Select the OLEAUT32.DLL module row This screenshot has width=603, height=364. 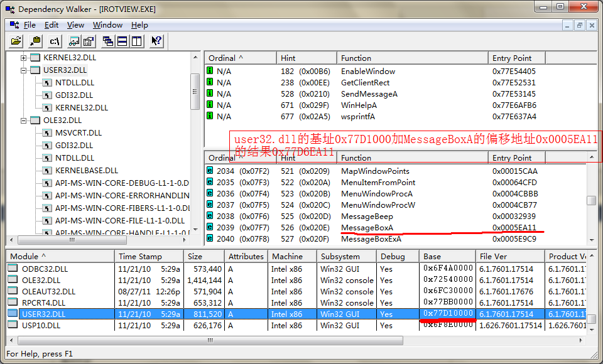[296, 291]
